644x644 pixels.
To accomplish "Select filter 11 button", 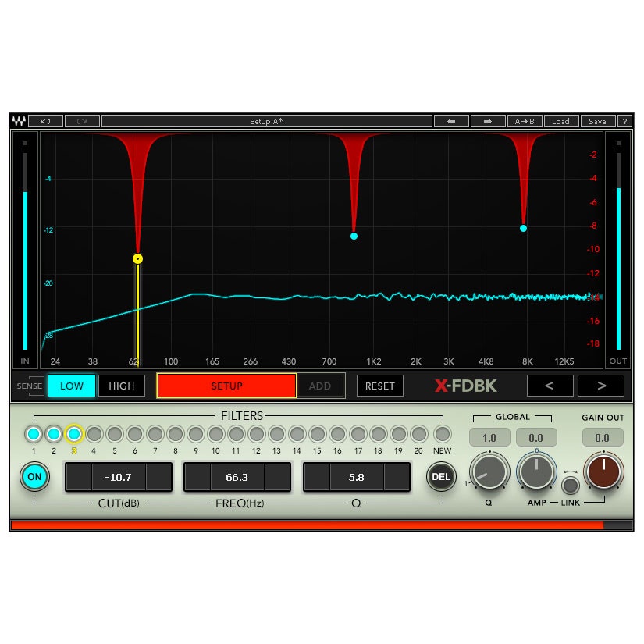I will click(237, 434).
